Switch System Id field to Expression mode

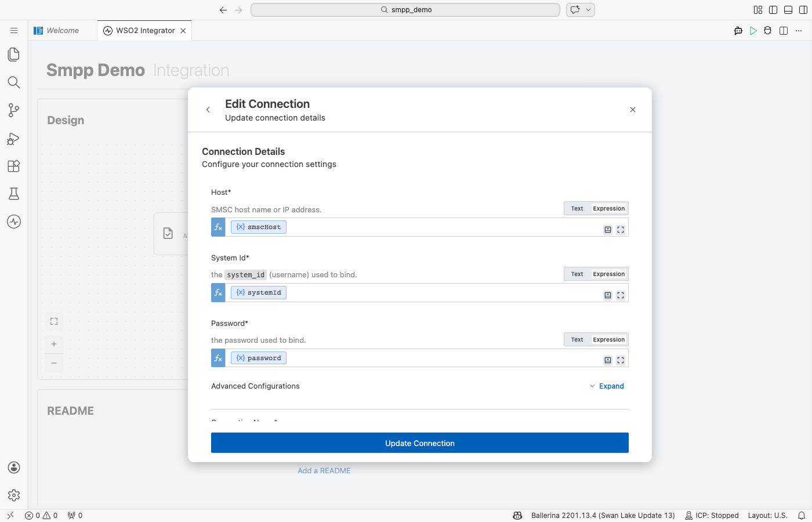(609, 274)
